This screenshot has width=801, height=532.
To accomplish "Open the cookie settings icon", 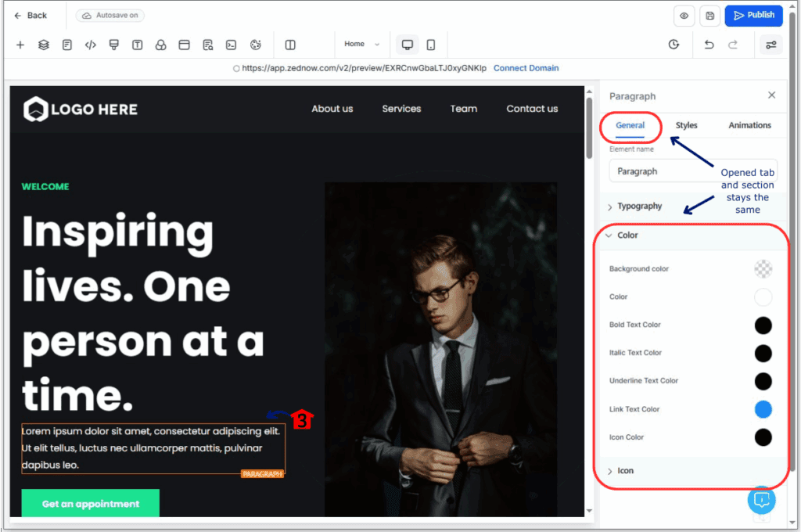I will pyautogui.click(x=256, y=45).
